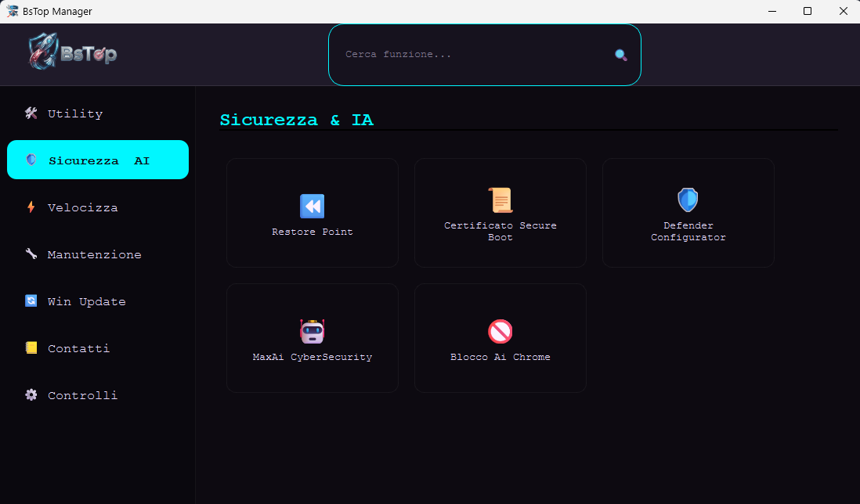Open MaxAi CyberSecurity

click(312, 337)
